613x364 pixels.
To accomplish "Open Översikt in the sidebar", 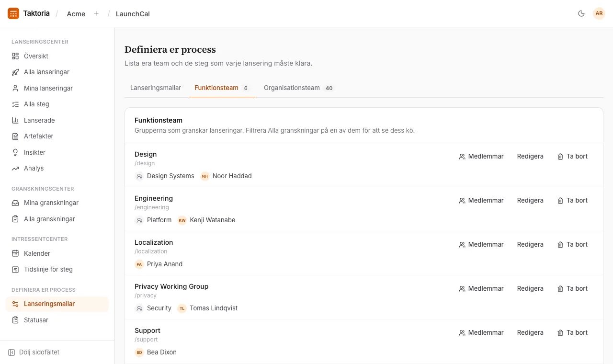I will [57, 56].
